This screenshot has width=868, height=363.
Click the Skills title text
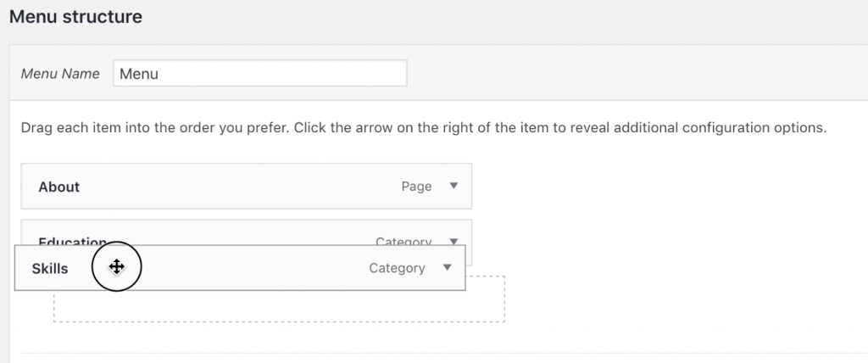click(50, 269)
